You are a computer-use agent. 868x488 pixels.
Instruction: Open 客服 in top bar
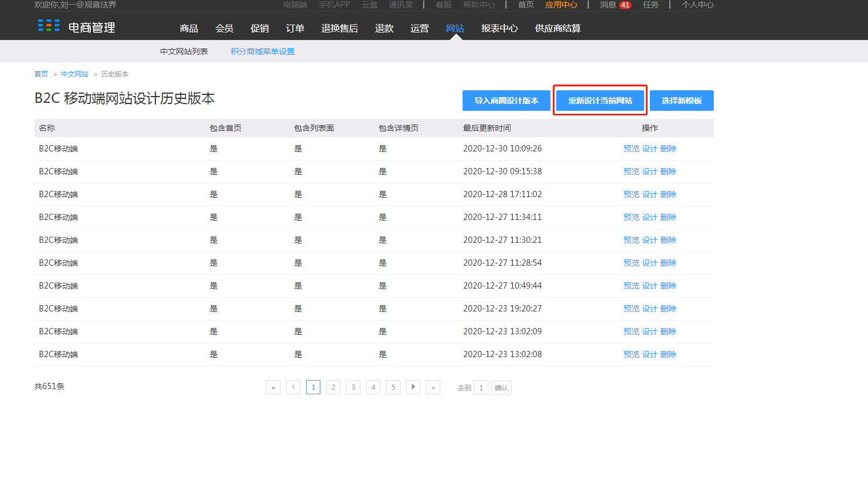444,5
